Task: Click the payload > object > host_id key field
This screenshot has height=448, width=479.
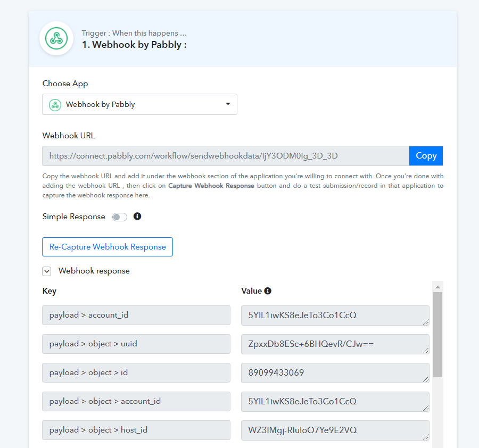Action: [136, 430]
